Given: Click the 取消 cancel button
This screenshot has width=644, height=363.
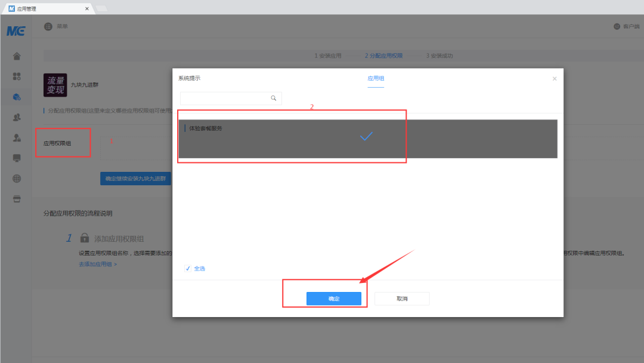Looking at the screenshot, I should [x=402, y=299].
